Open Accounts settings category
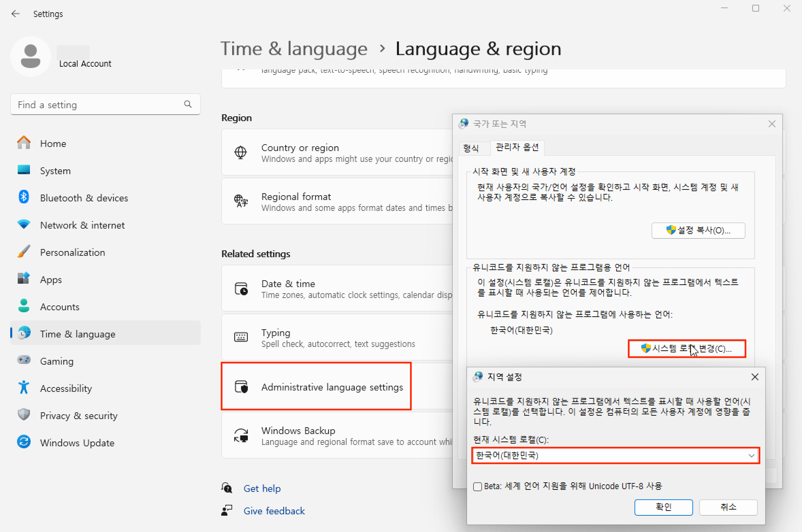The width and height of the screenshot is (802, 532). (106, 307)
